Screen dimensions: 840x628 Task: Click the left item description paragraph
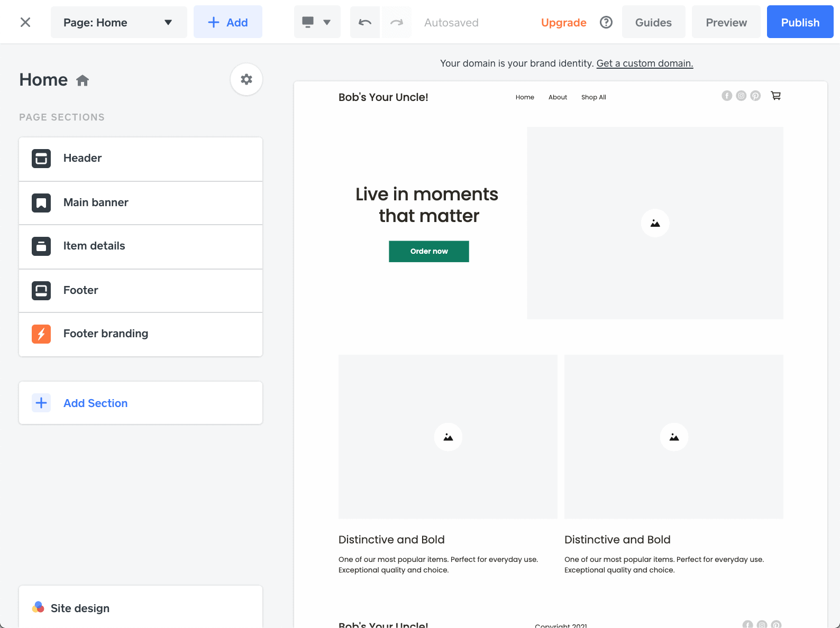[438, 565]
